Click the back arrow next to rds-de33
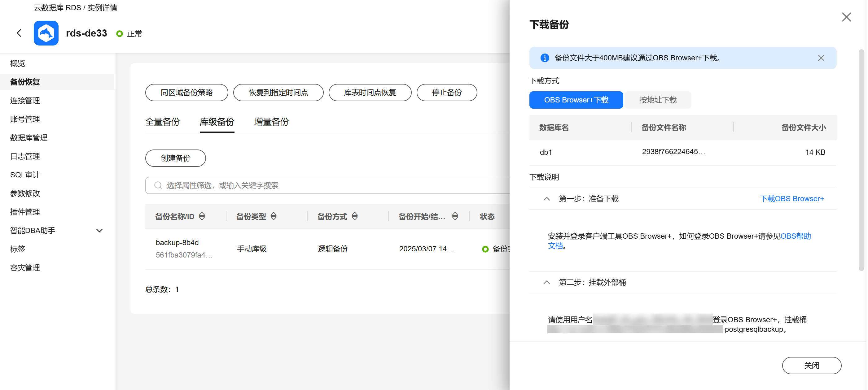 19,33
